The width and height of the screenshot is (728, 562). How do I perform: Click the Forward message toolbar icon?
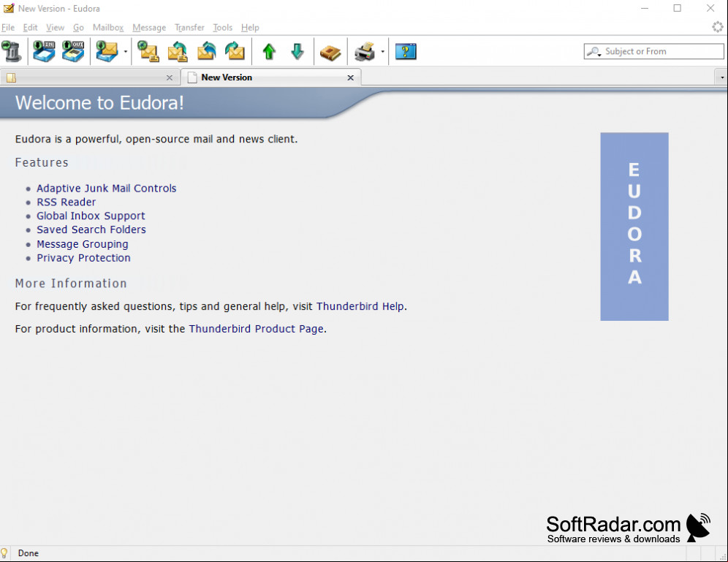[235, 51]
